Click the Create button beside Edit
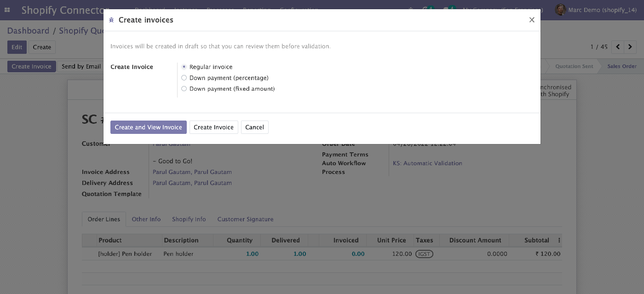The width and height of the screenshot is (644, 294). [42, 47]
